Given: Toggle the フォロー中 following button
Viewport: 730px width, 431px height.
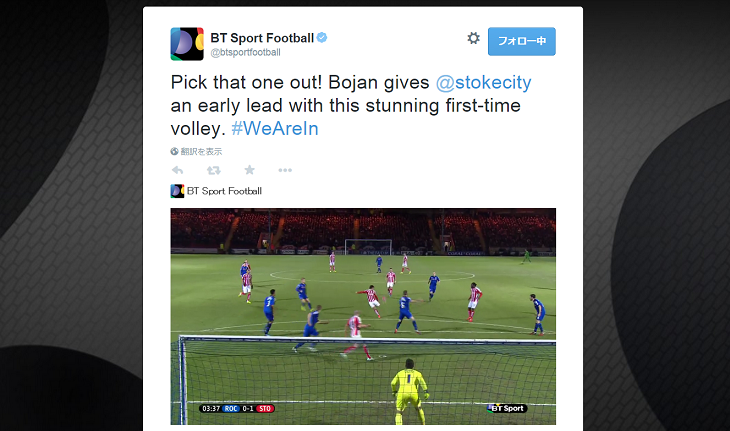Looking at the screenshot, I should point(522,41).
